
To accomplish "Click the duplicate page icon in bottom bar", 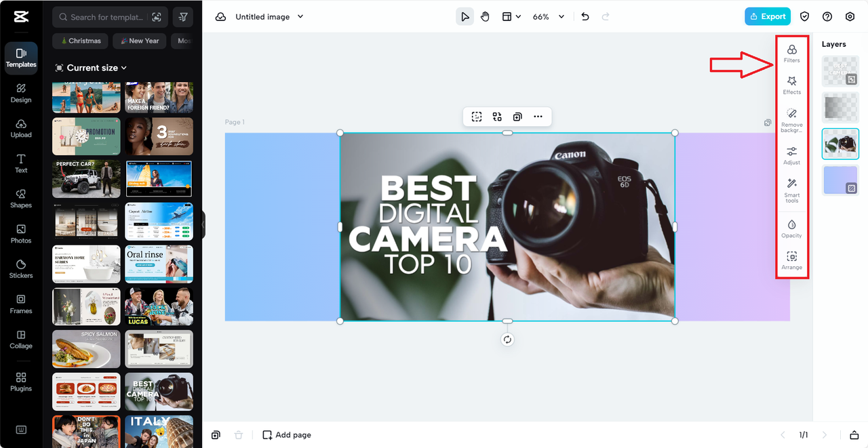I will [215, 435].
